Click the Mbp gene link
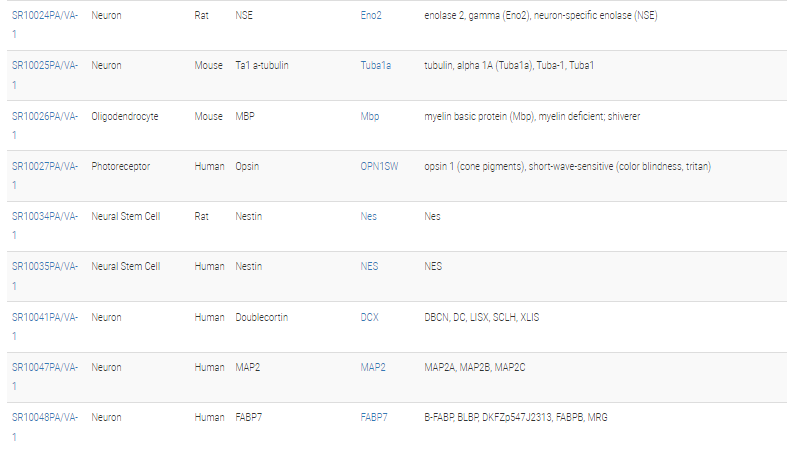This screenshot has width=788, height=458. point(370,116)
